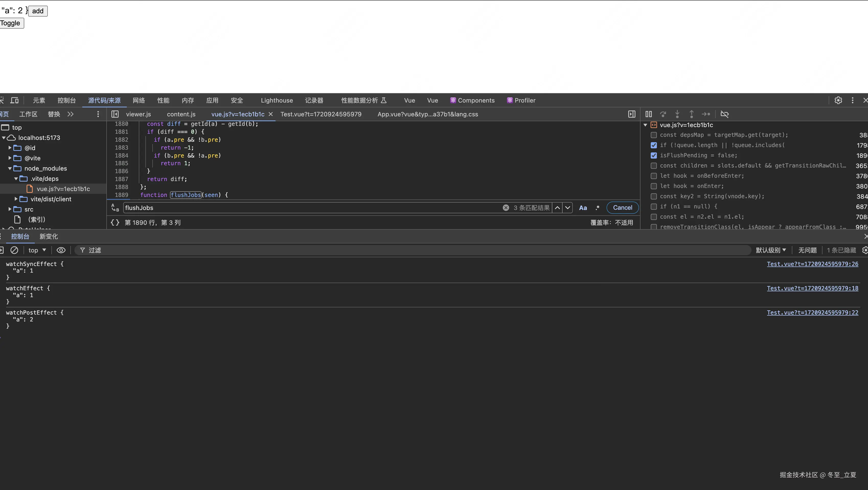Close the vue.js?v=1ecb1b1c file tab

[x=271, y=114]
